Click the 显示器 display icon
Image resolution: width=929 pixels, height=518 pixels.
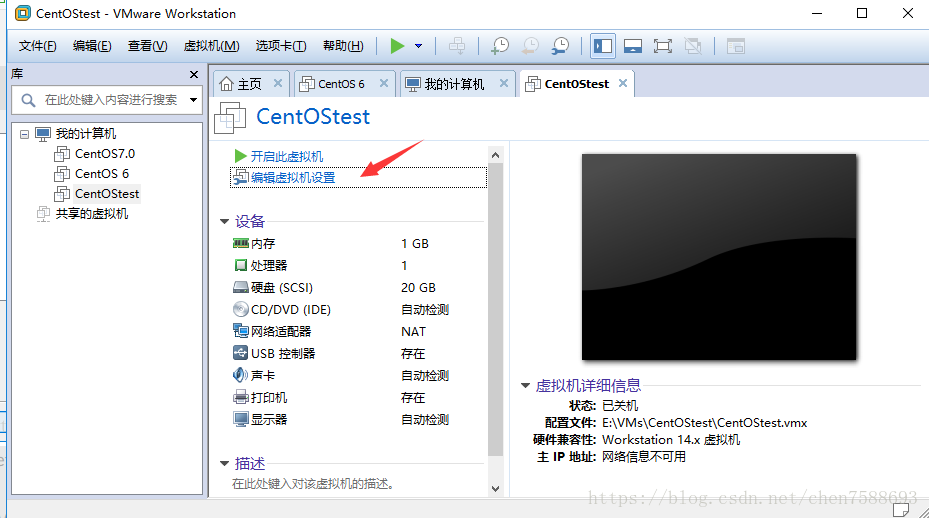241,420
